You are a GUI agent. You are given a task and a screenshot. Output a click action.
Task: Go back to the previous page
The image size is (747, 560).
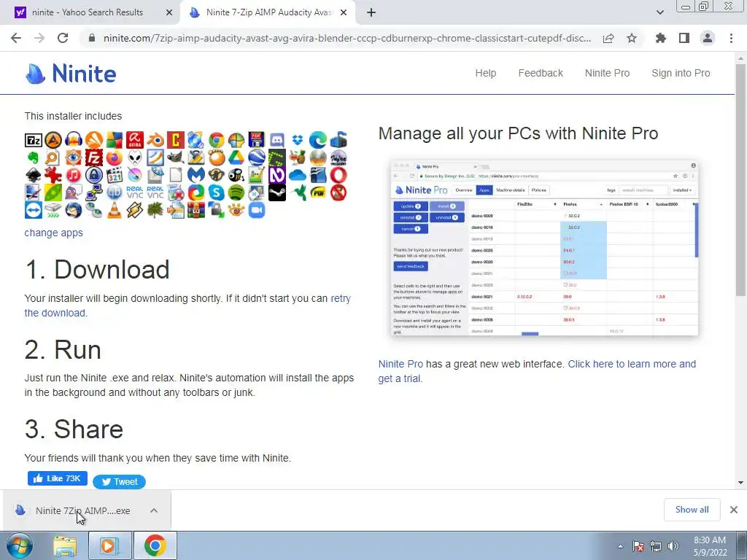pyautogui.click(x=16, y=38)
